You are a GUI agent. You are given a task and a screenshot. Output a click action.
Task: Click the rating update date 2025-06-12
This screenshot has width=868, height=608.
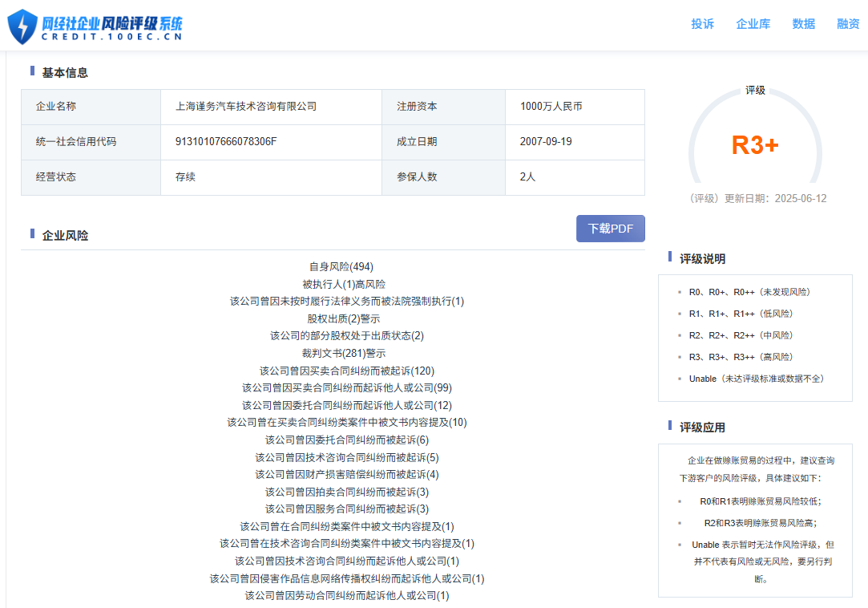click(x=801, y=198)
